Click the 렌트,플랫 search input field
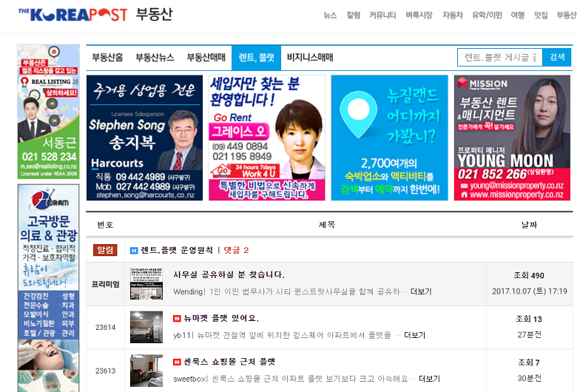 click(499, 57)
